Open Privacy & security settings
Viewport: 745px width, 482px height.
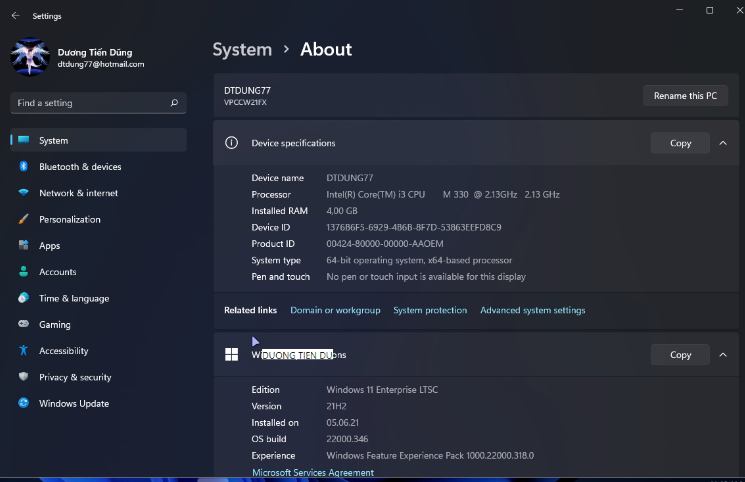pos(98,377)
